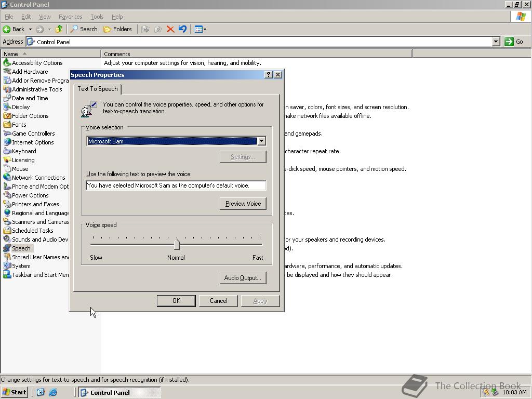The height and width of the screenshot is (399, 532).
Task: Select the Administrative Tools icon
Action: (7, 89)
